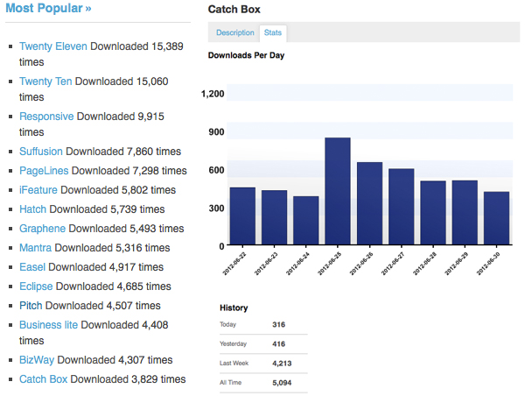Image resolution: width=532 pixels, height=396 pixels.
Task: Click the bar for 2012-06-24
Action: coord(305,221)
